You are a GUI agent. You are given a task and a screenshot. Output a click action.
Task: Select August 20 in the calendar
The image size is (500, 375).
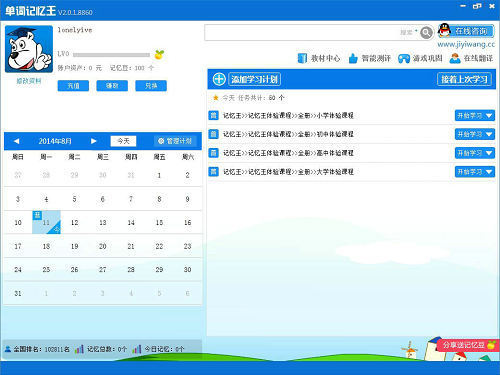coord(103,246)
